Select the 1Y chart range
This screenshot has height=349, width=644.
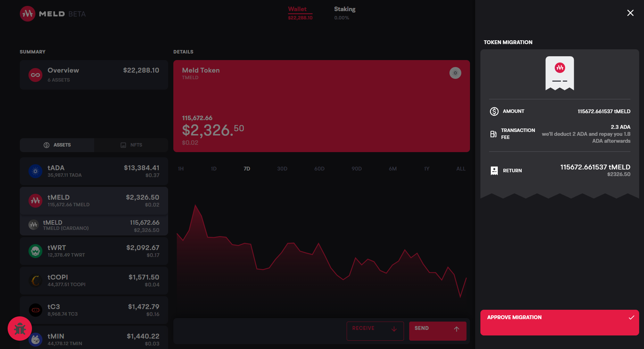tap(427, 169)
